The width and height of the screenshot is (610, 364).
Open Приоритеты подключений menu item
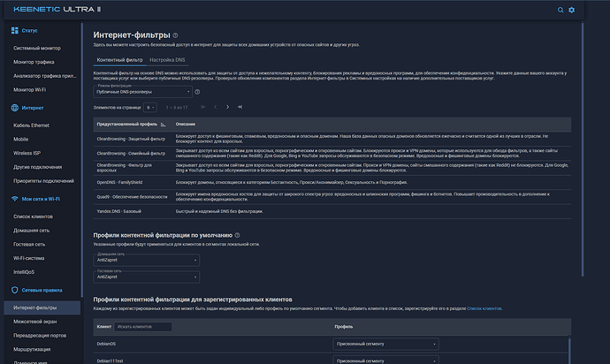(43, 181)
